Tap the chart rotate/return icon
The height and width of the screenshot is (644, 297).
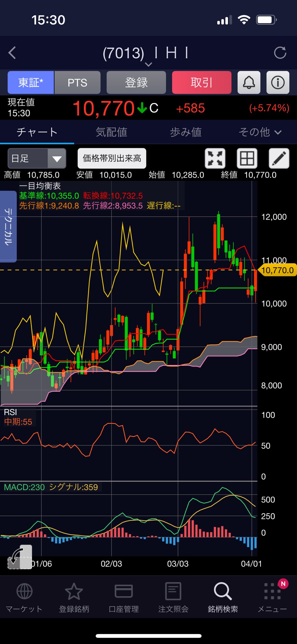pos(20,557)
